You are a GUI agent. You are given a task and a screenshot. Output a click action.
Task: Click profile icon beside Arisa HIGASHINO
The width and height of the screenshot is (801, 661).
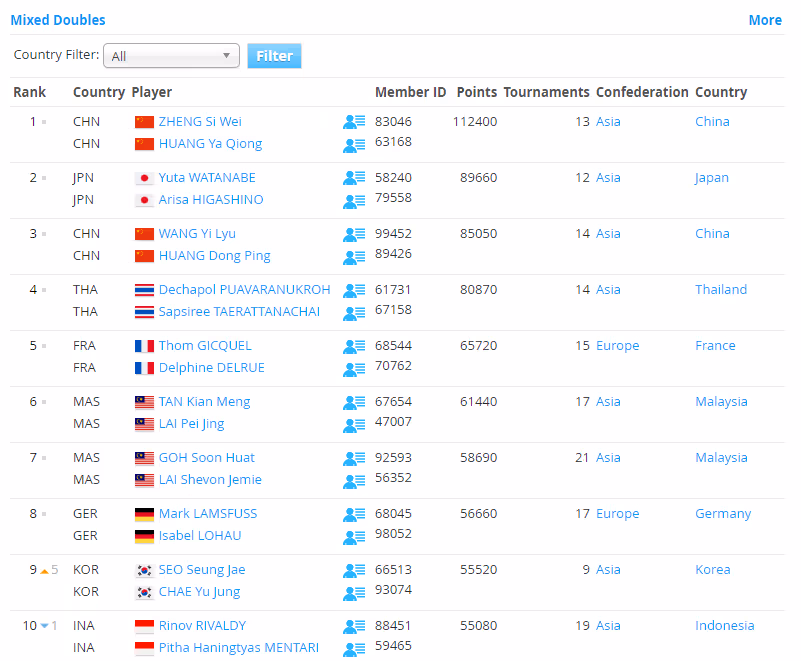pyautogui.click(x=354, y=200)
